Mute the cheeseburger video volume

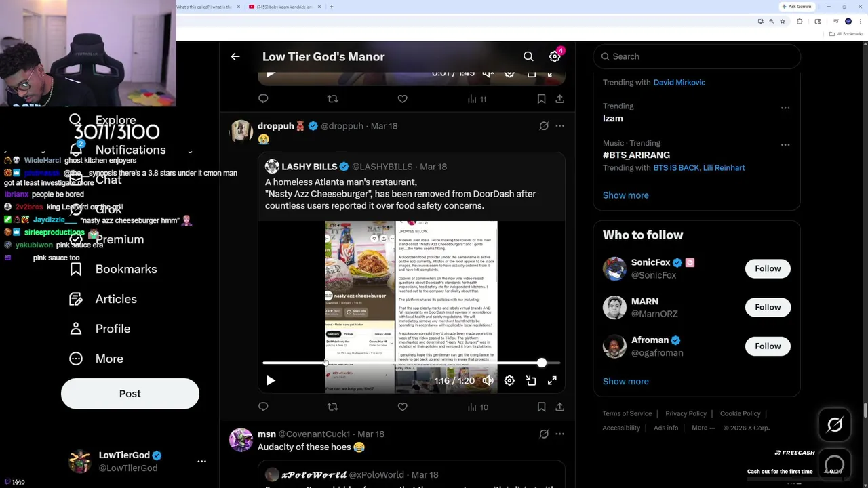coord(488,381)
